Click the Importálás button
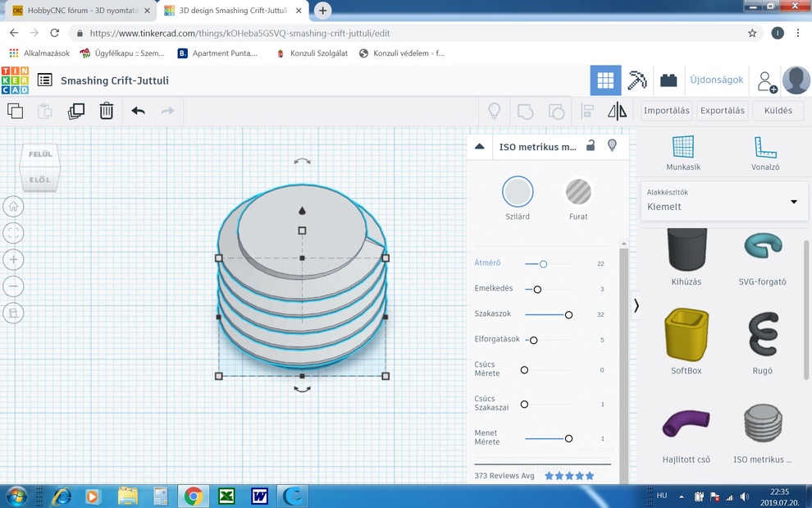Image resolution: width=812 pixels, height=508 pixels. point(666,111)
